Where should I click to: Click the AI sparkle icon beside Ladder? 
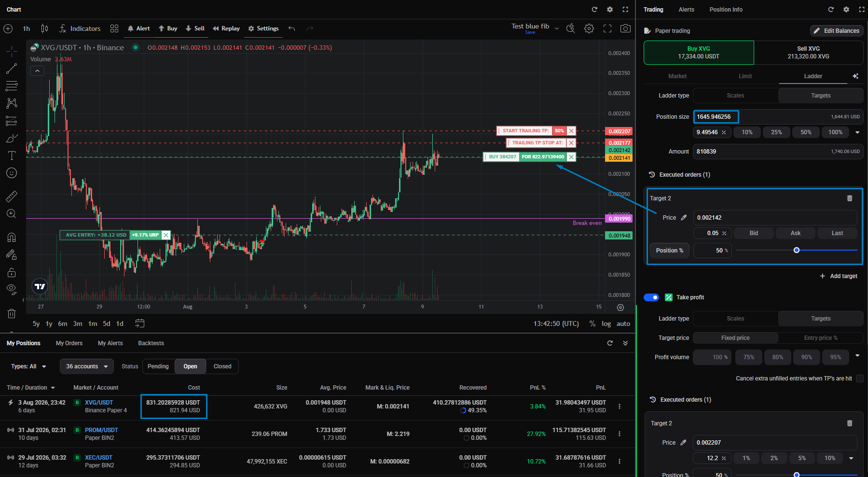[855, 76]
